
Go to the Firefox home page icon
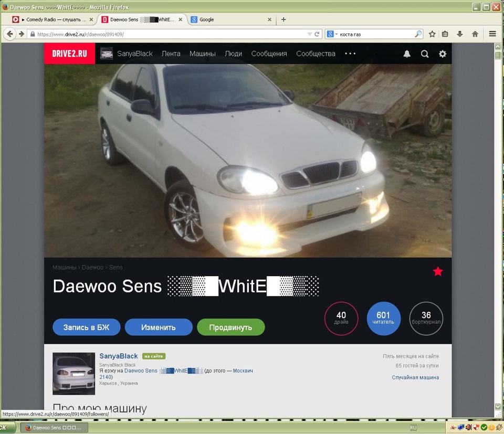coord(475,34)
